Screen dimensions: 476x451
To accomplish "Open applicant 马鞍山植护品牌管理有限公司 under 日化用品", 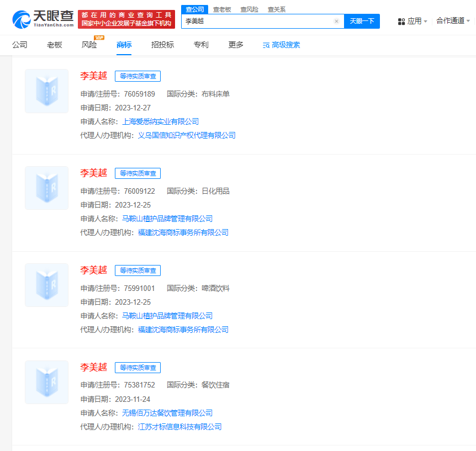I will [x=167, y=219].
